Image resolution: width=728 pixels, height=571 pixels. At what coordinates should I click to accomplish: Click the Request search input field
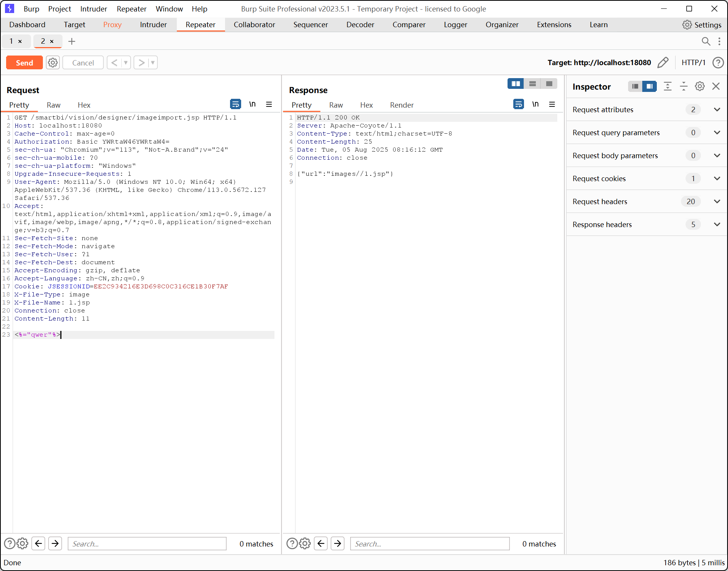point(147,544)
